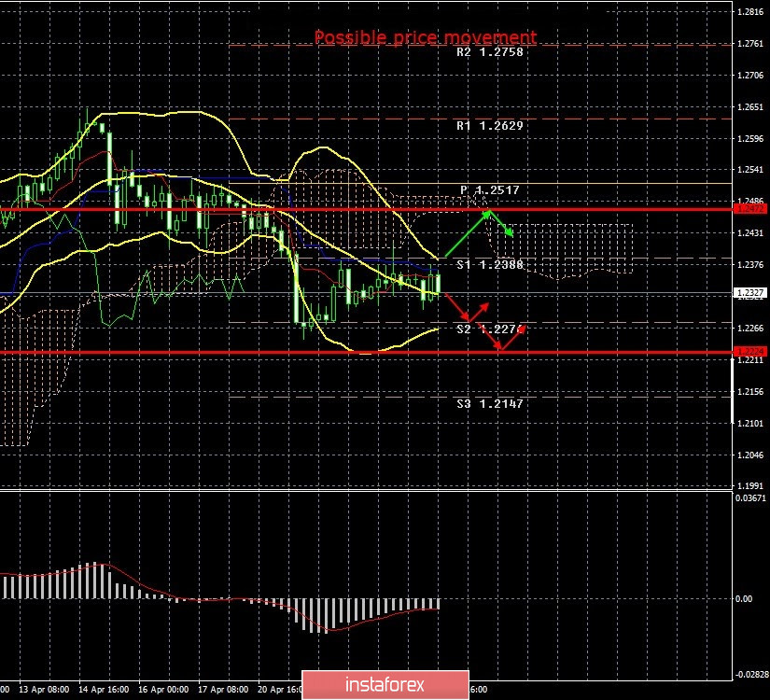
Task: Click the R2 1.2758 resistance label
Action: coord(490,52)
